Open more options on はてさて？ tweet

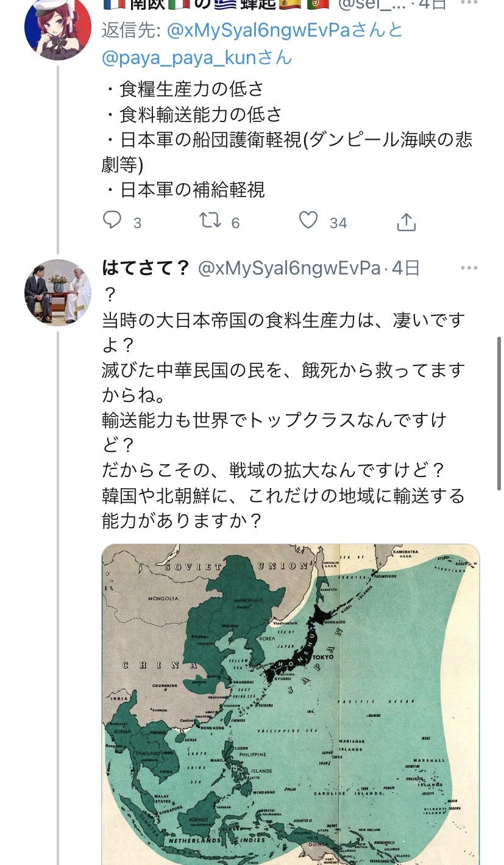click(469, 268)
